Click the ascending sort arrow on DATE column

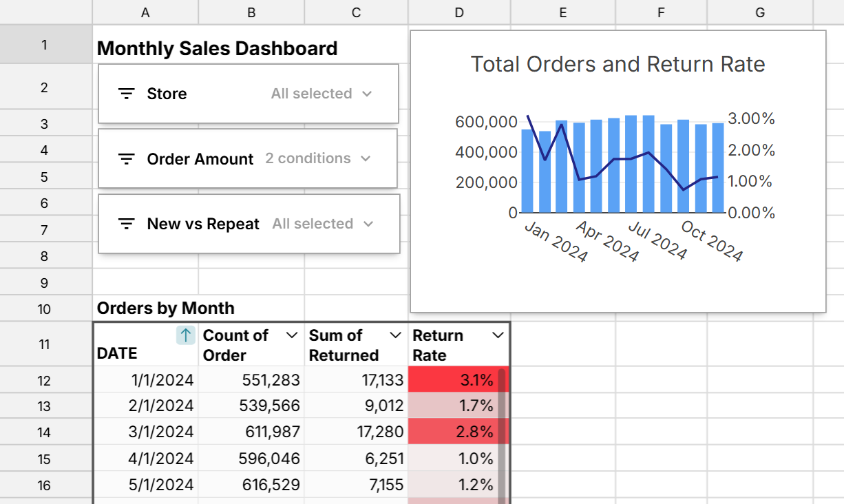[184, 335]
